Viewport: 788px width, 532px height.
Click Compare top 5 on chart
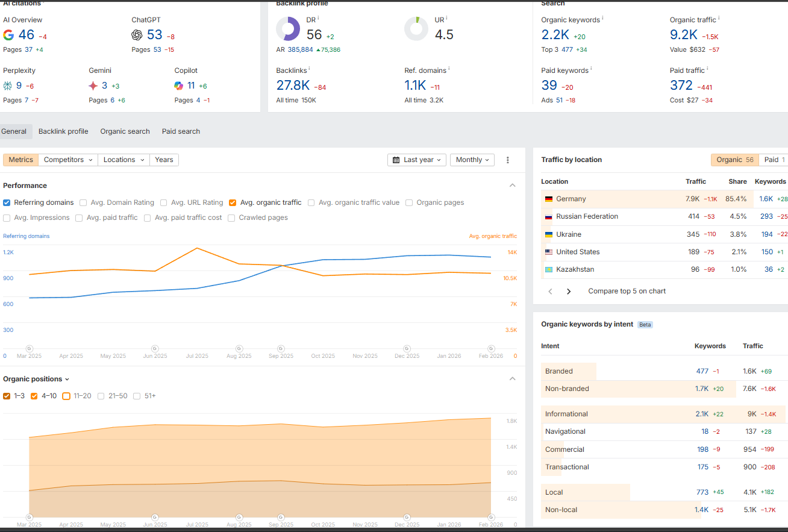point(627,291)
